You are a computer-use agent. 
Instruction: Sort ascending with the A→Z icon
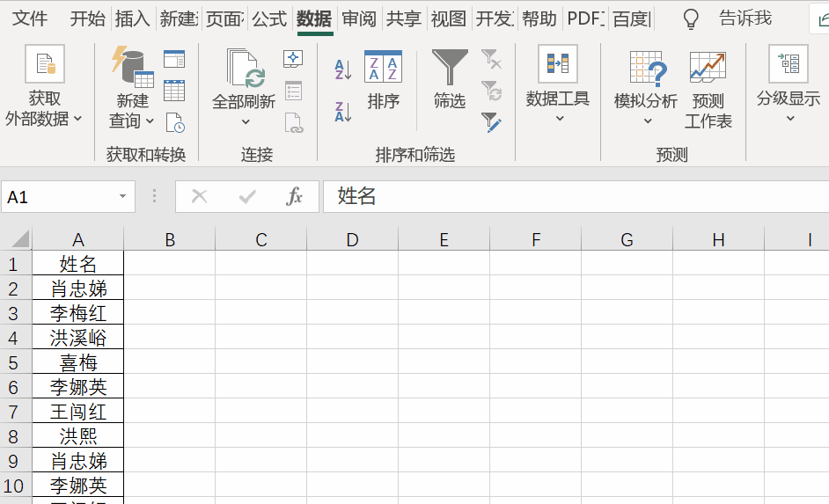(x=342, y=69)
